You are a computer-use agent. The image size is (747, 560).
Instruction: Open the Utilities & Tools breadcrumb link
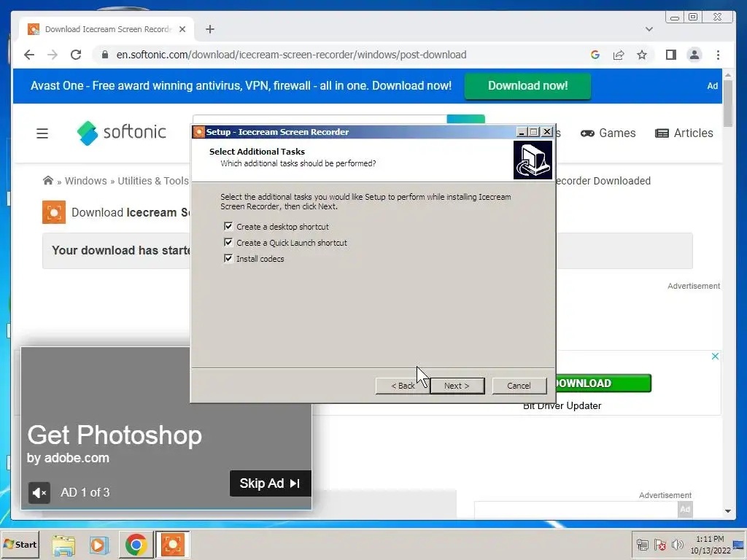point(153,181)
